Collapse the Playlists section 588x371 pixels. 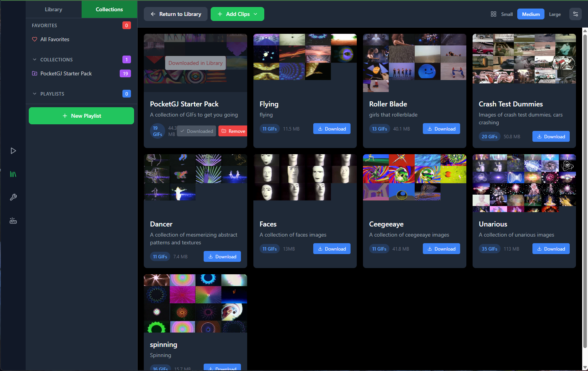[x=35, y=94]
